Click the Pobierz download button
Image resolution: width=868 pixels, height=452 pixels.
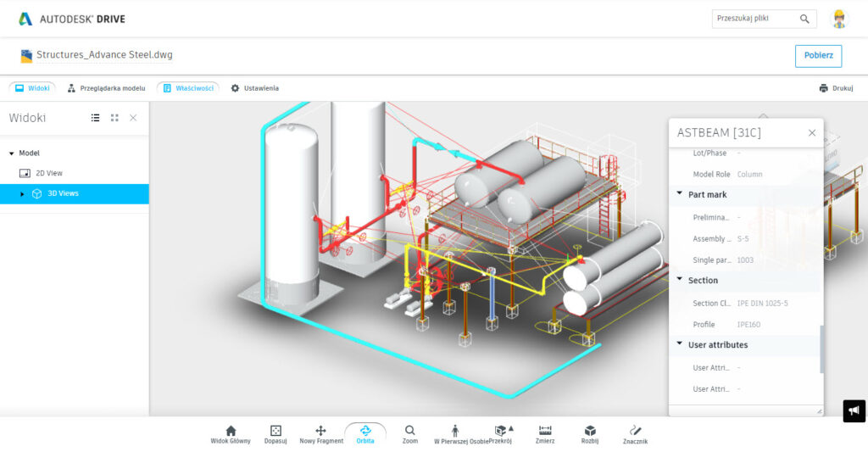tap(818, 56)
